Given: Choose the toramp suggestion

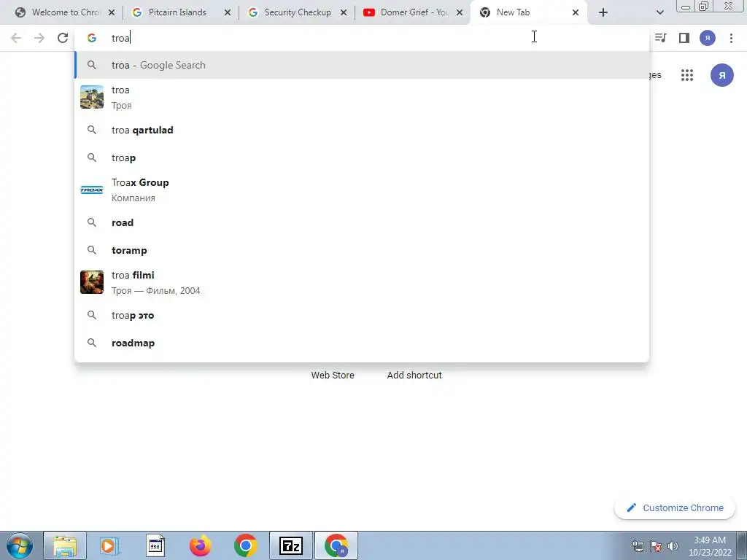Looking at the screenshot, I should [x=362, y=250].
